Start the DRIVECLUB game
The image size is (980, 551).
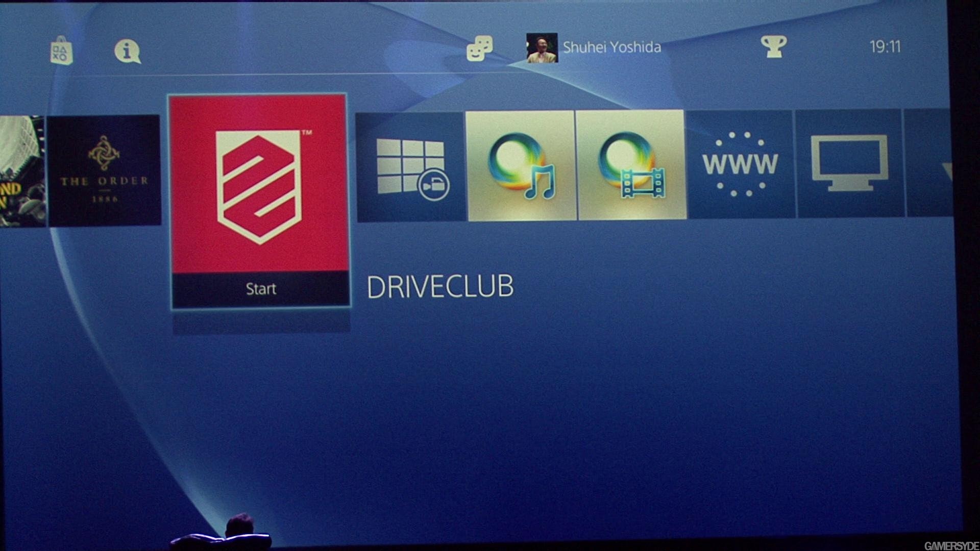[x=261, y=289]
